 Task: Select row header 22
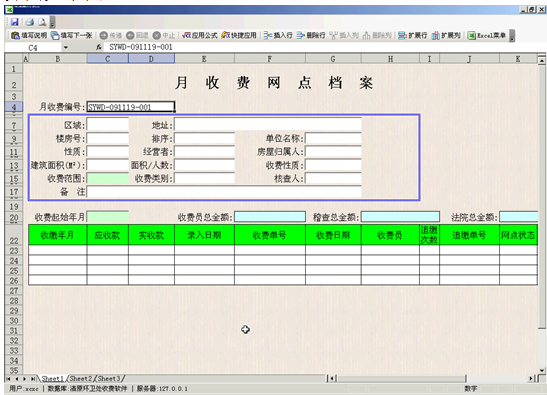14,235
